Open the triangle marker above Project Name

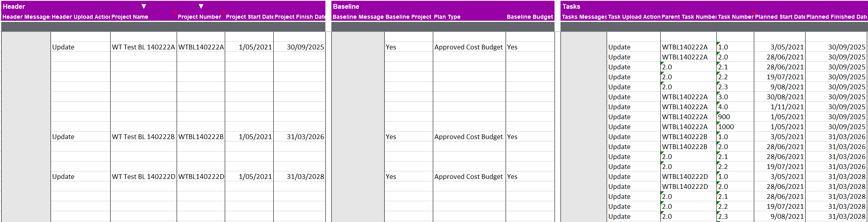tap(144, 6)
